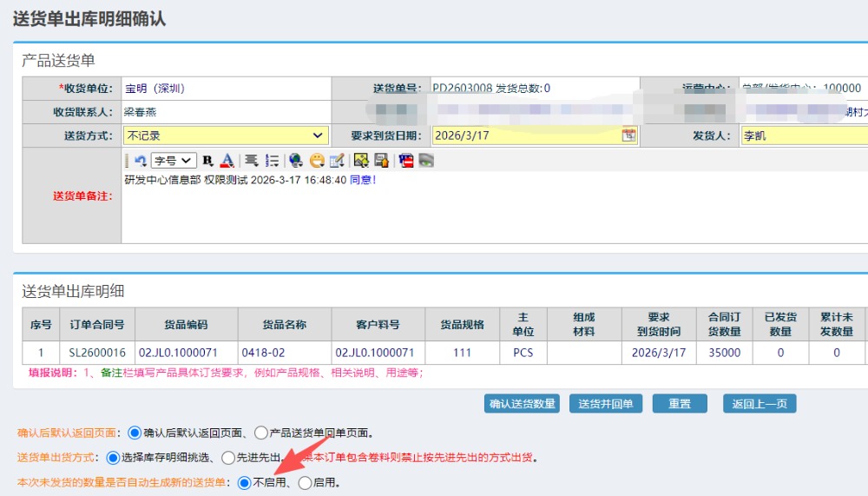Select 启用 for auto-generating new delivery note

coord(305,482)
